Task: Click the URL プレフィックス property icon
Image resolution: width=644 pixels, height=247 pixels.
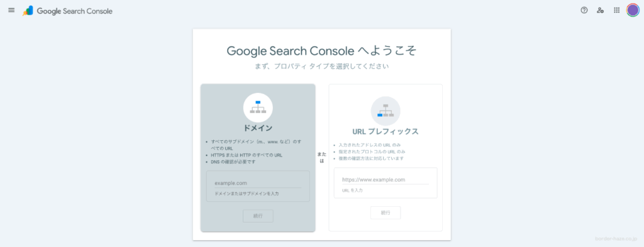Action: click(386, 111)
